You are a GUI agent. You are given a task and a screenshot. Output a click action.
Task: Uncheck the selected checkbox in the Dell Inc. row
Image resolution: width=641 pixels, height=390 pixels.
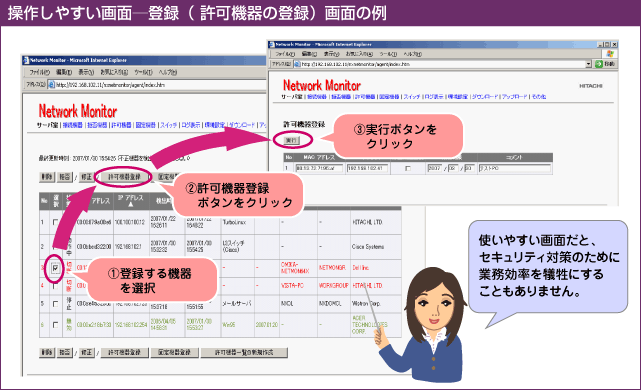pos(55,268)
